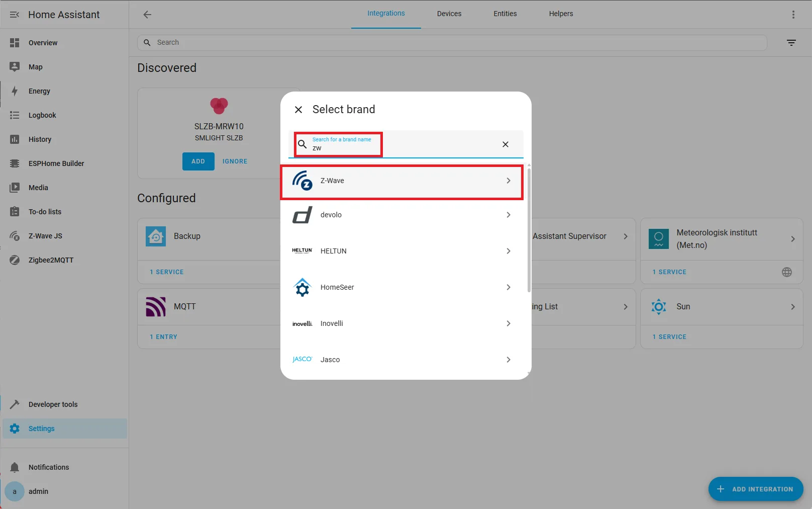
Task: Switch to the Devices tab
Action: [x=449, y=14]
